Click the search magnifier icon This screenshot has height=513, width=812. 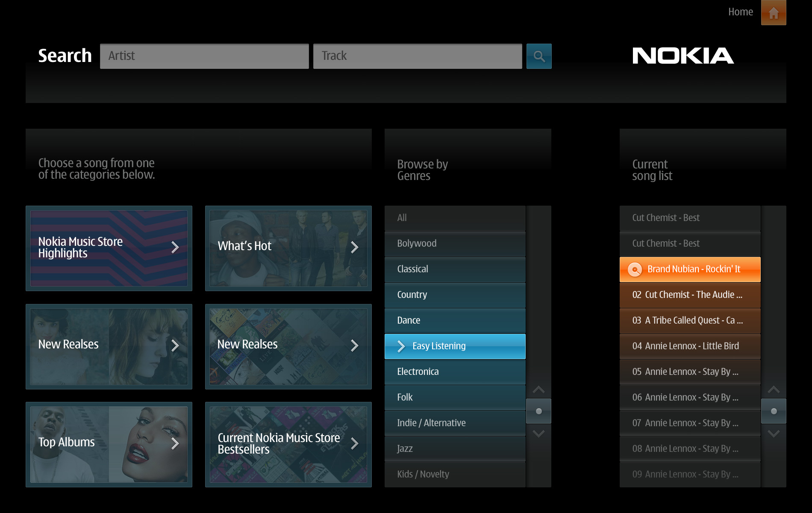(538, 56)
